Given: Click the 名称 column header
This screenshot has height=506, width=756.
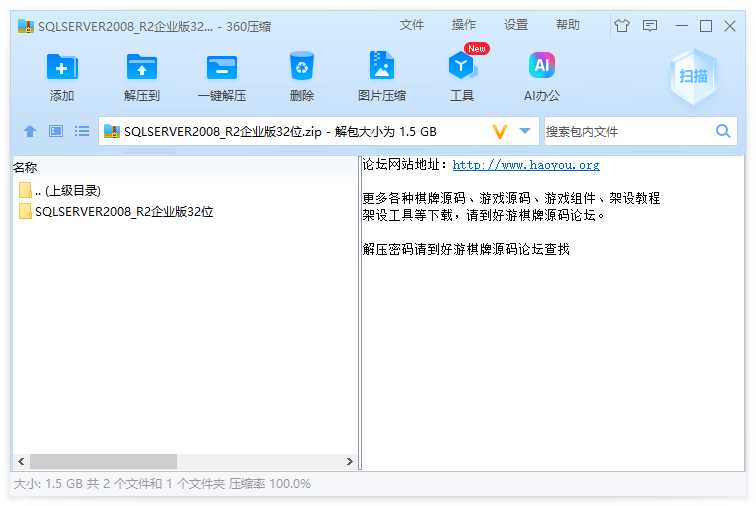Looking at the screenshot, I should tap(25, 167).
